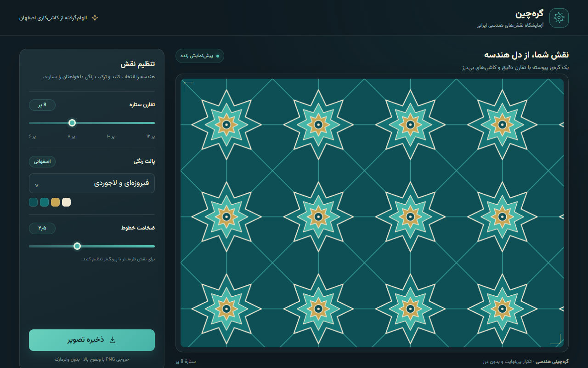The image size is (588, 368).
Task: Click the sparkle icon beside الهام‌گرفته از کاشی‌کاری اصفهان
Action: [x=95, y=17]
